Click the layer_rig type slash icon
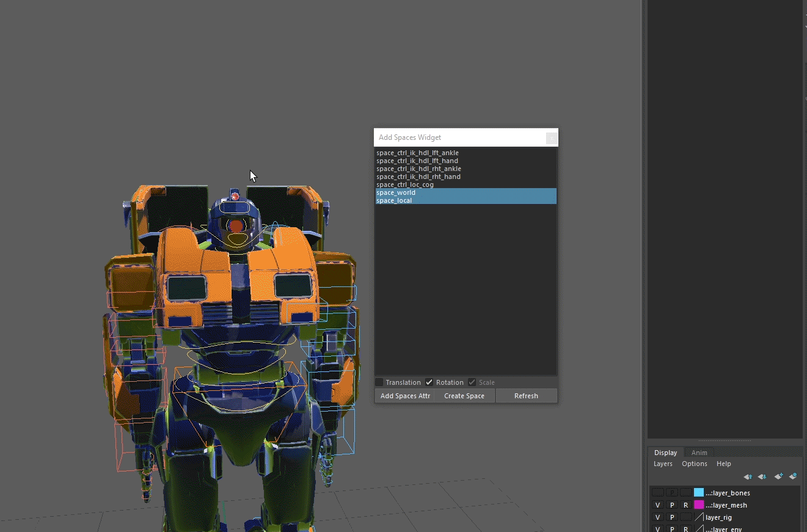This screenshot has height=532, width=807. click(699, 517)
